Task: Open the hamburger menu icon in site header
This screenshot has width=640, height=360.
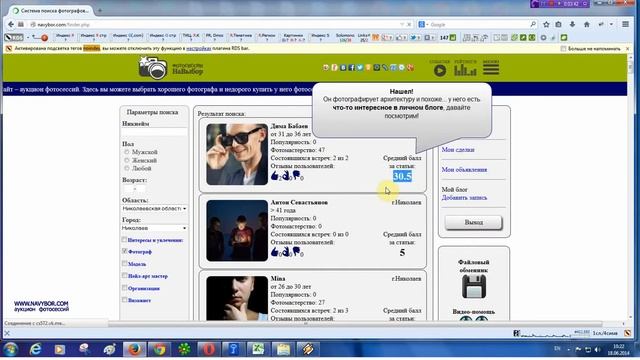Action: click(491, 68)
